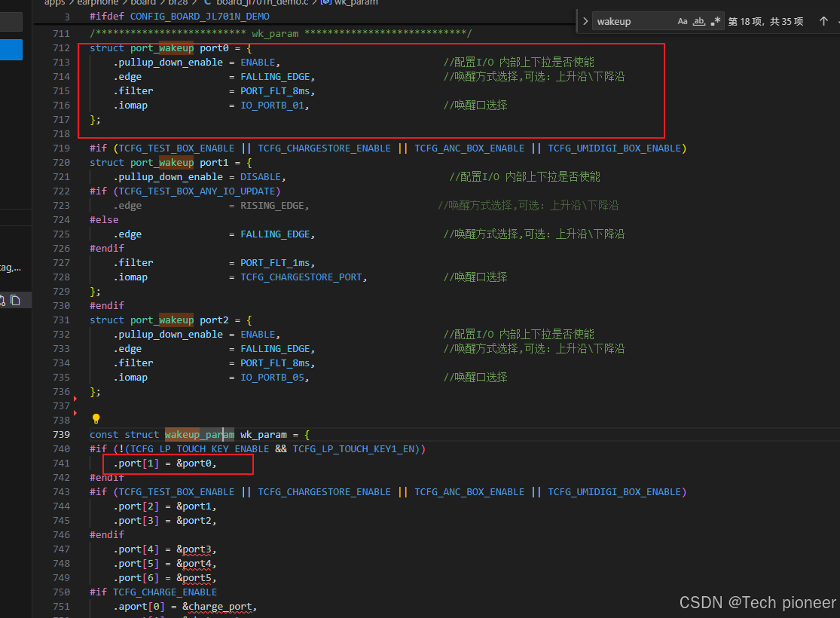Click in the wakeup search input field
The height and width of the screenshot is (618, 840).
(x=634, y=21)
